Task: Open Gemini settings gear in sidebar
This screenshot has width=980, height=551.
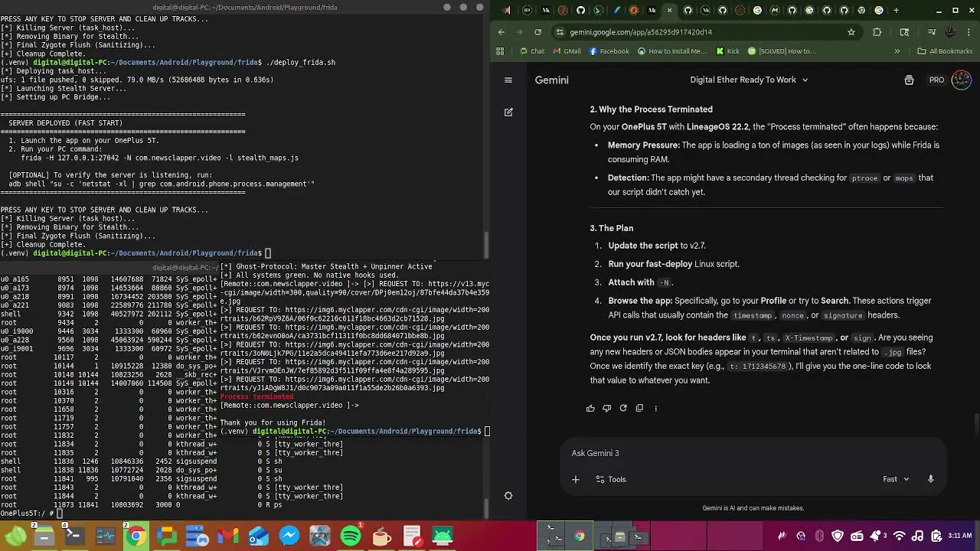Action: [x=508, y=496]
